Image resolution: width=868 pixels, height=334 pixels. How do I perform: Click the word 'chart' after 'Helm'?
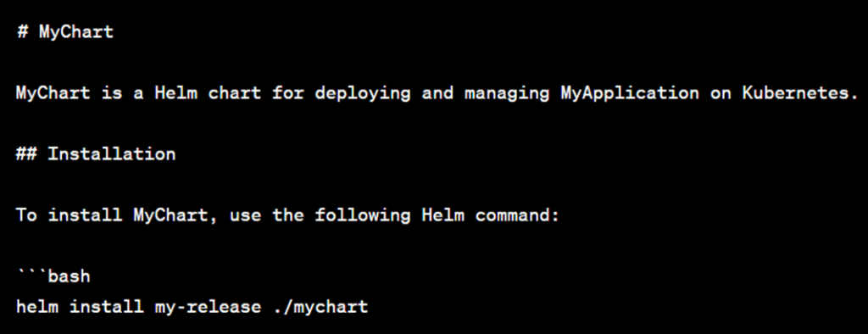(235, 92)
